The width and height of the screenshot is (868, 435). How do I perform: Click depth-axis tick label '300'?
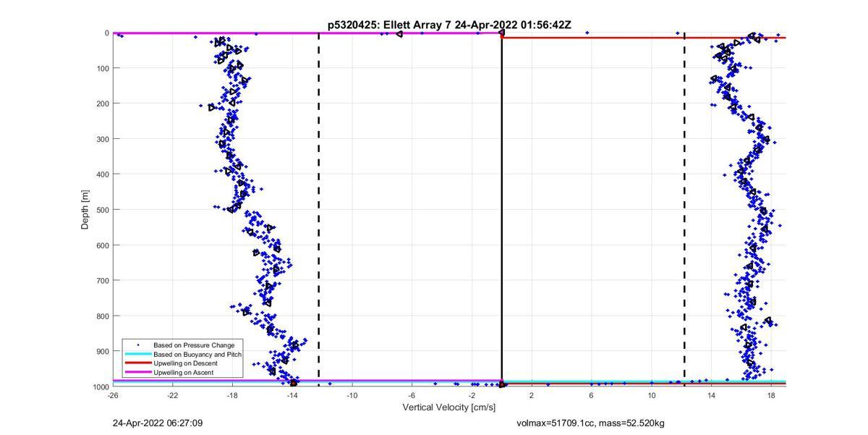pyautogui.click(x=102, y=139)
